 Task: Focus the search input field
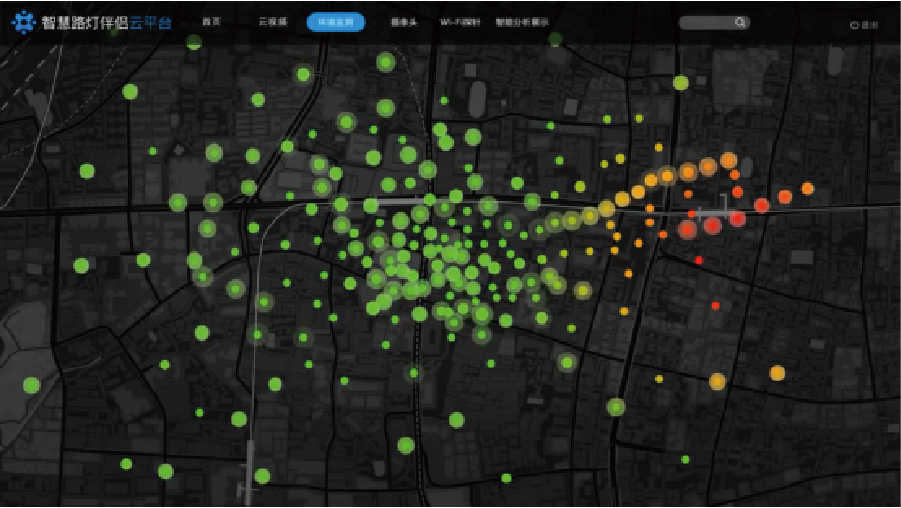705,22
